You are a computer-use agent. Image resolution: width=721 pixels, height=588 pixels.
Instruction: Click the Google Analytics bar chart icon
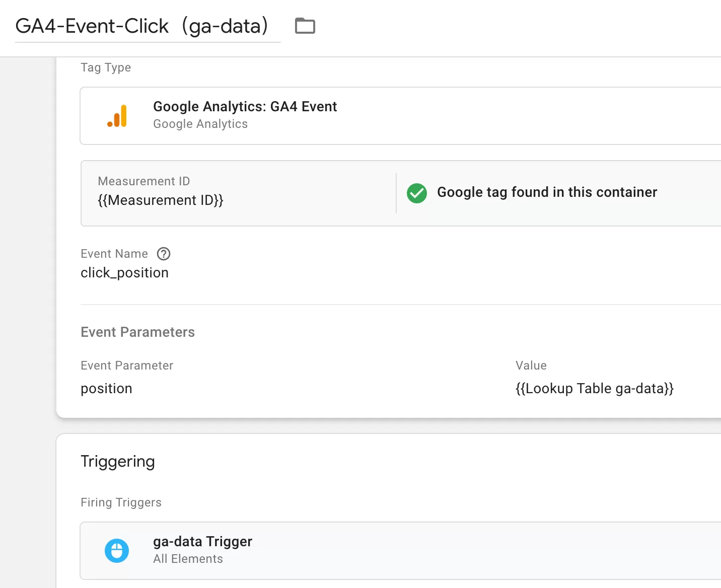[117, 116]
